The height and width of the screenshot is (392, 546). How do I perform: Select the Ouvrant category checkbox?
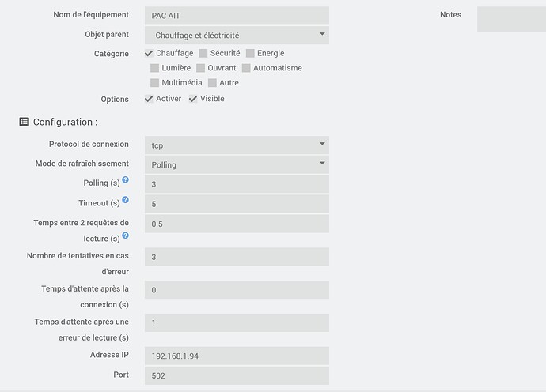(x=201, y=68)
